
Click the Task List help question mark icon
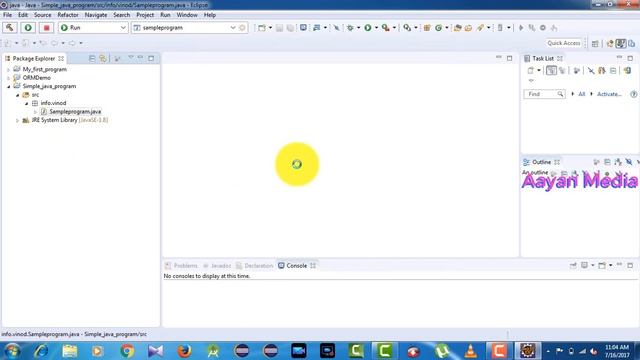point(633,94)
